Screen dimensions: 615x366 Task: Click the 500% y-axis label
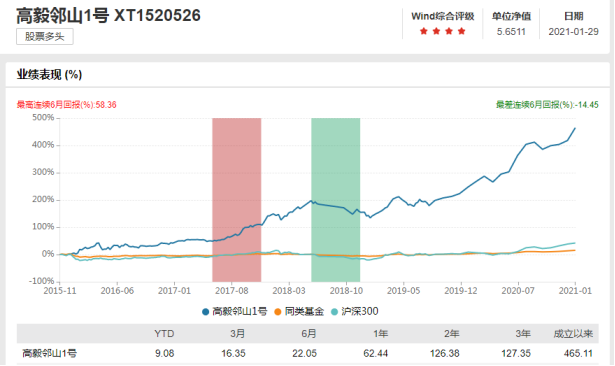pos(43,118)
